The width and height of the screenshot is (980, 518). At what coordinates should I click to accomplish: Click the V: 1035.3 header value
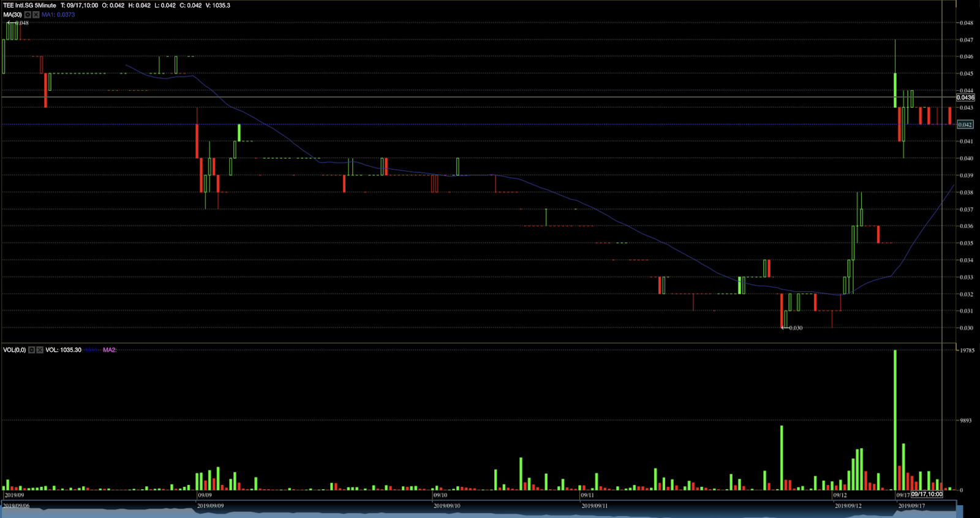tap(219, 6)
